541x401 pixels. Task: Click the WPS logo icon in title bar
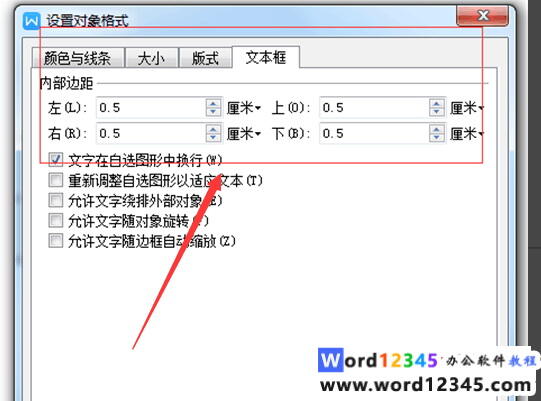31,21
